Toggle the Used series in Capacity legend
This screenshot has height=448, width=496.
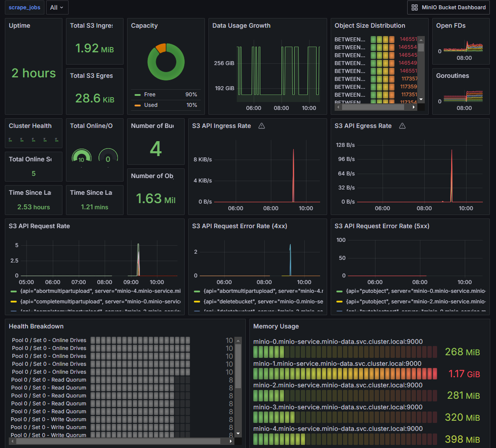point(150,105)
